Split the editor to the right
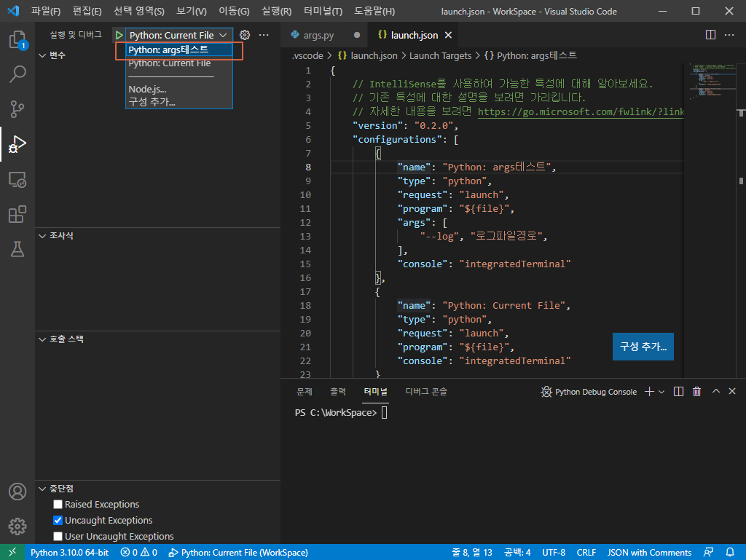This screenshot has width=746, height=560. 710,35
